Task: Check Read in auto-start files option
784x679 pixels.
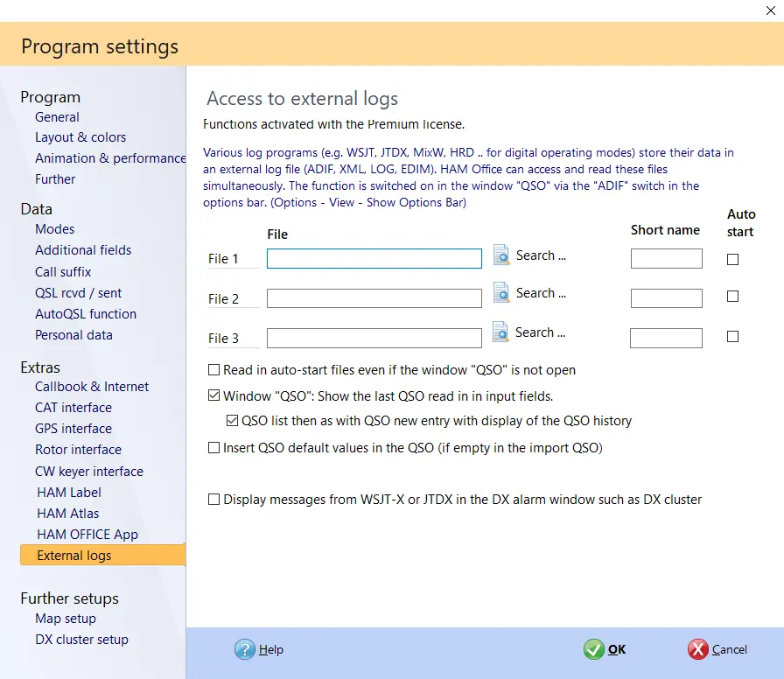Action: tap(213, 370)
